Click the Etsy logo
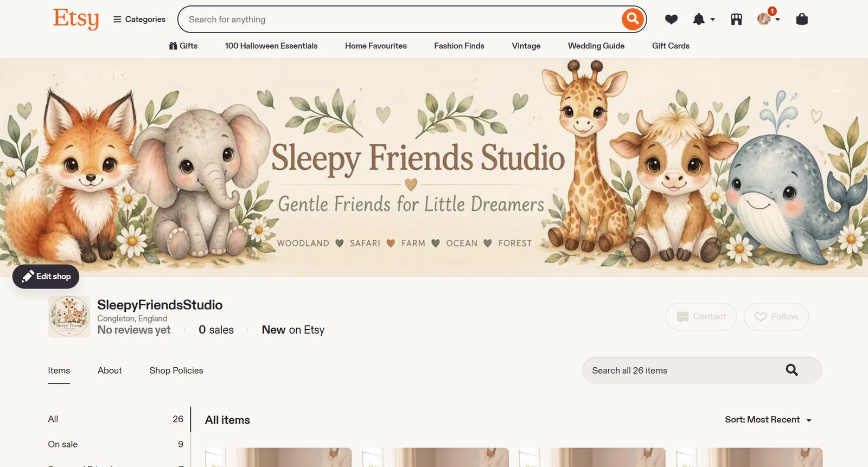The height and width of the screenshot is (467, 868). click(x=76, y=19)
